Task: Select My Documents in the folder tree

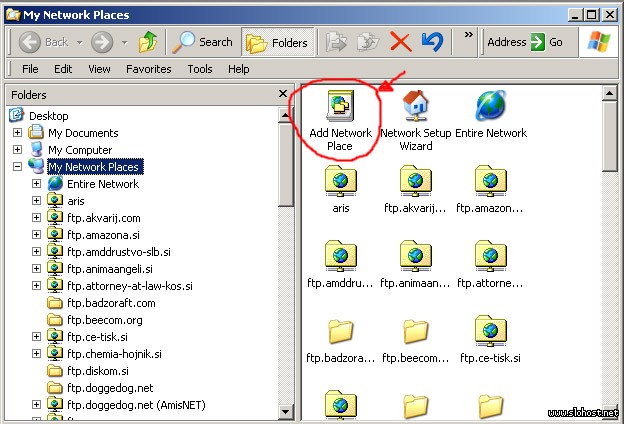Action: click(83, 133)
